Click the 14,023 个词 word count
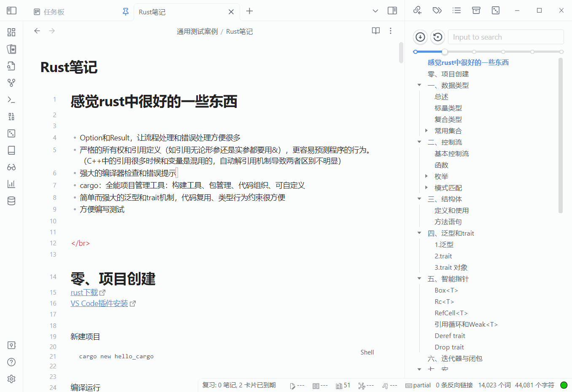Viewport: 572px width, 392px height. [494, 385]
